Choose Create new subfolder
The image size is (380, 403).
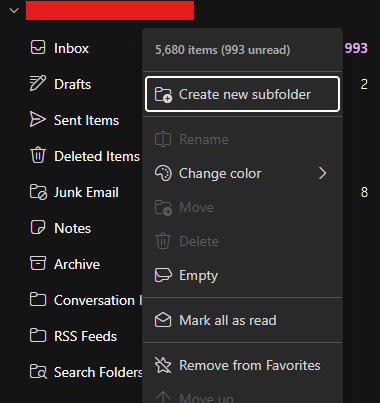[243, 94]
